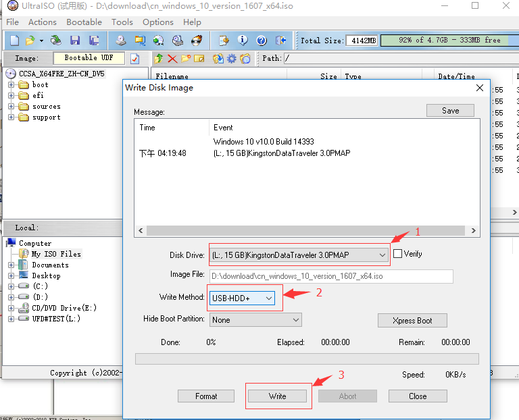Screen dimensions: 519x420
Task: Expand the Documents node in Local tree
Action: click(11, 265)
